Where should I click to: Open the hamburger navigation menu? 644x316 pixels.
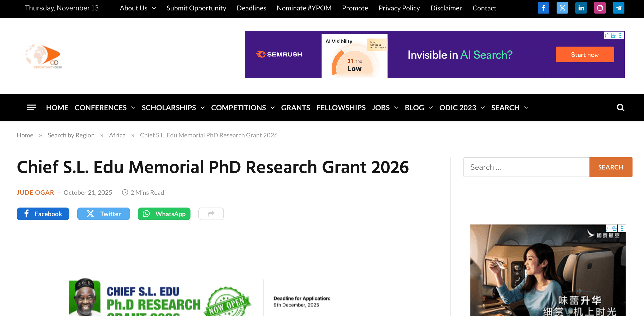click(31, 107)
